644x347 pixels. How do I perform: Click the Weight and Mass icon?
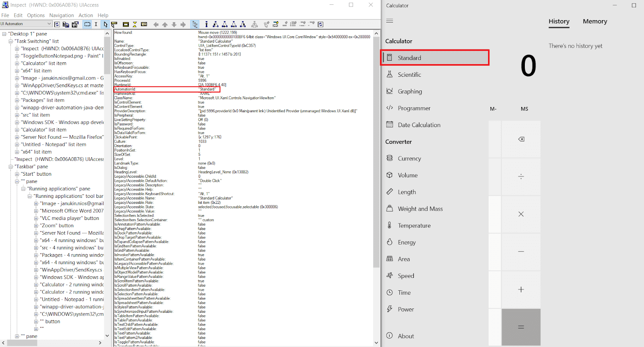point(390,209)
